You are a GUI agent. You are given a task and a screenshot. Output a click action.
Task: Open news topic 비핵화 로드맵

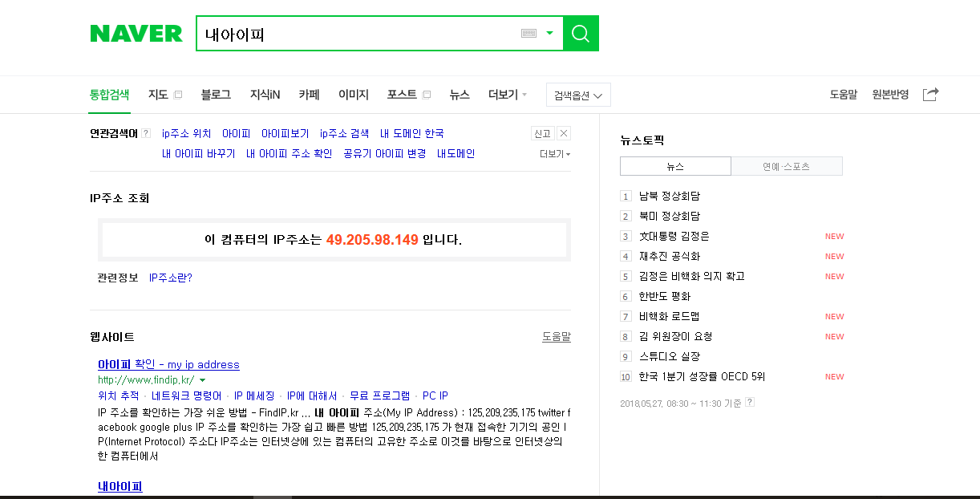[x=670, y=316]
